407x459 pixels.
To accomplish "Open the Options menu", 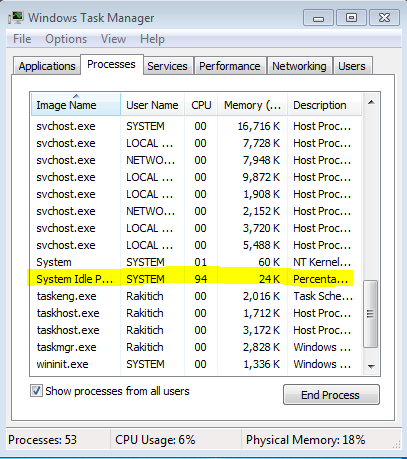I will tap(66, 39).
